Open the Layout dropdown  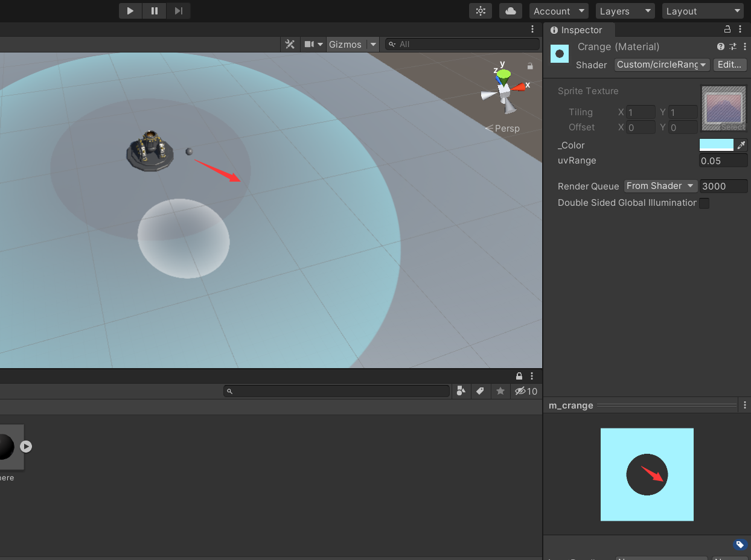coord(703,11)
